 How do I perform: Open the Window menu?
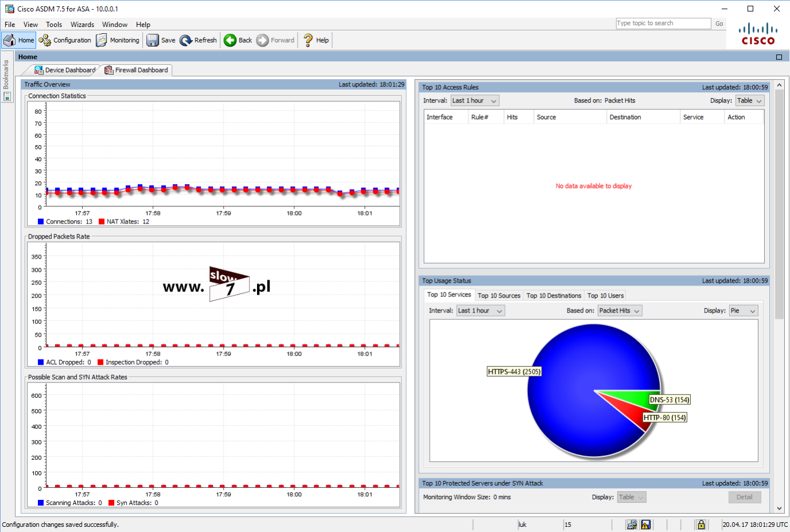(115, 25)
